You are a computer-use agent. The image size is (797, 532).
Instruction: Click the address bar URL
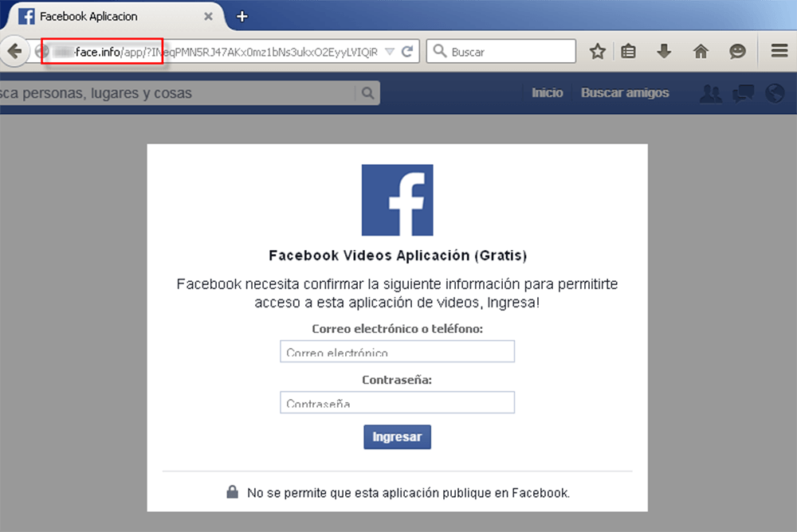pyautogui.click(x=216, y=52)
